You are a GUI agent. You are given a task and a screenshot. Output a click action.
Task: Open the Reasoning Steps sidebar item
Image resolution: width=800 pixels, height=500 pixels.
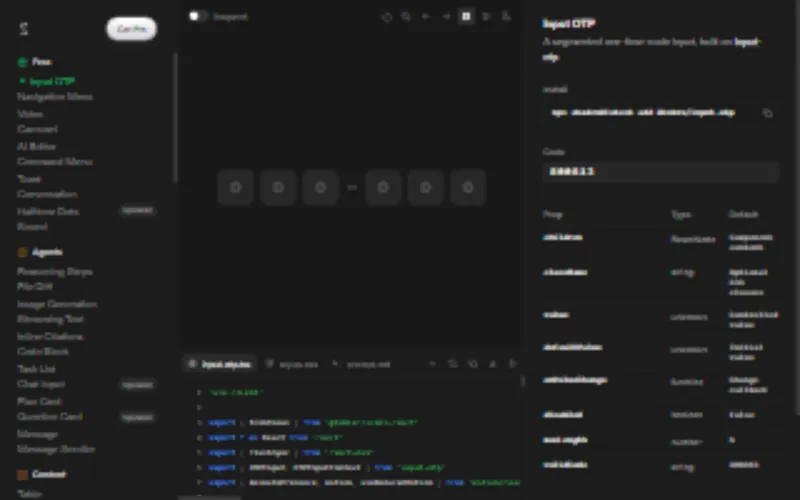55,271
